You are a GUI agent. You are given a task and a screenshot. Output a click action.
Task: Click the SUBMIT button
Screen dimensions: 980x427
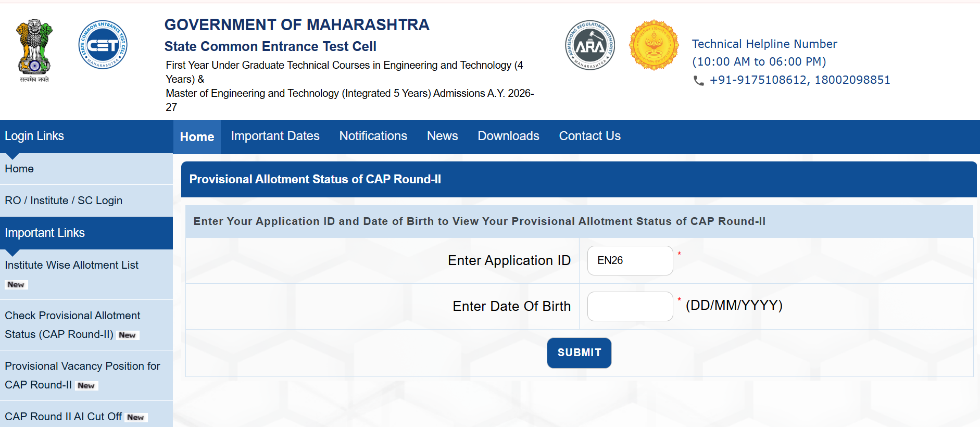point(579,353)
